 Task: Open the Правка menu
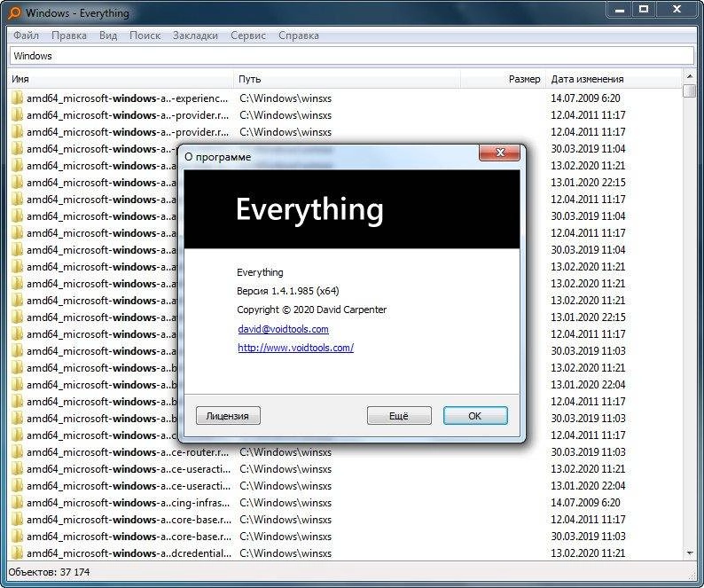(x=68, y=35)
